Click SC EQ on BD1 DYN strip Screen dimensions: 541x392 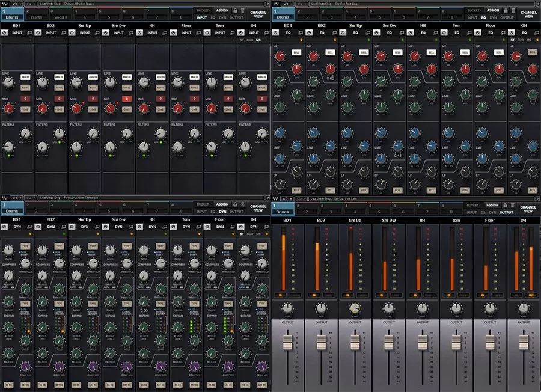tap(8, 385)
